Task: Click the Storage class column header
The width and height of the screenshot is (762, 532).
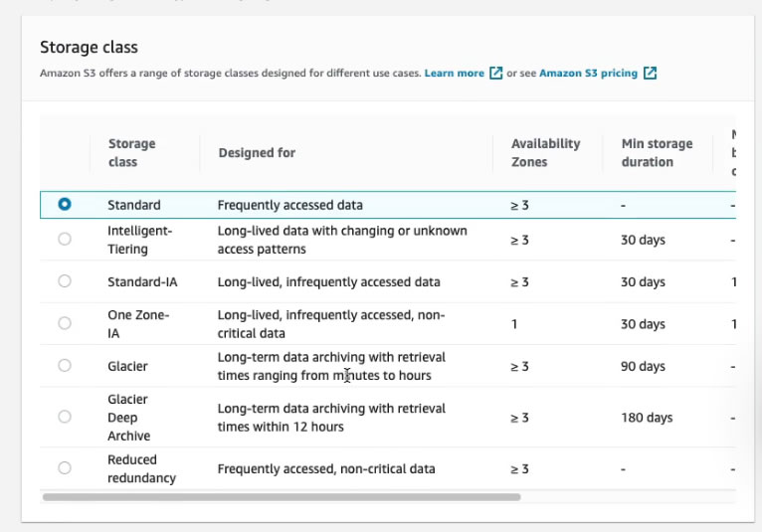Action: (x=131, y=152)
